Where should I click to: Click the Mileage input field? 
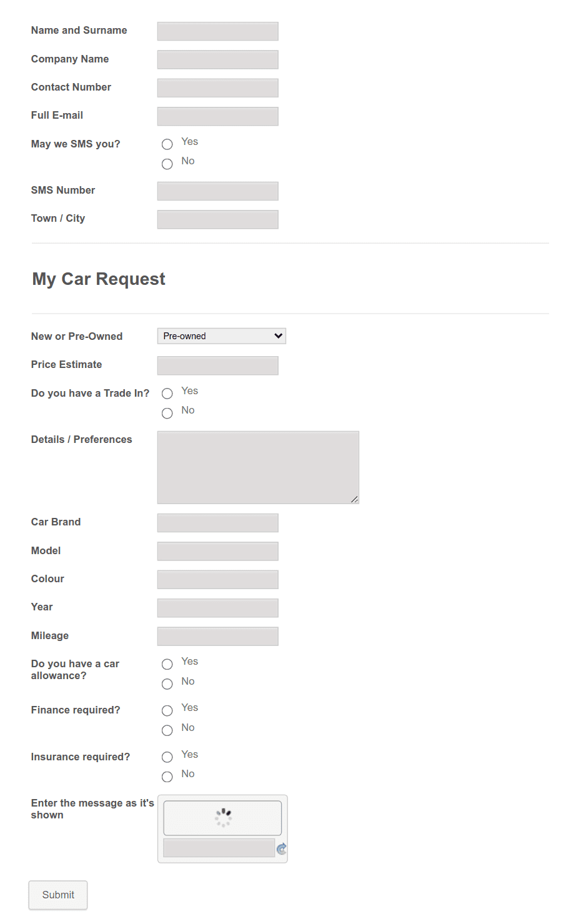click(217, 636)
